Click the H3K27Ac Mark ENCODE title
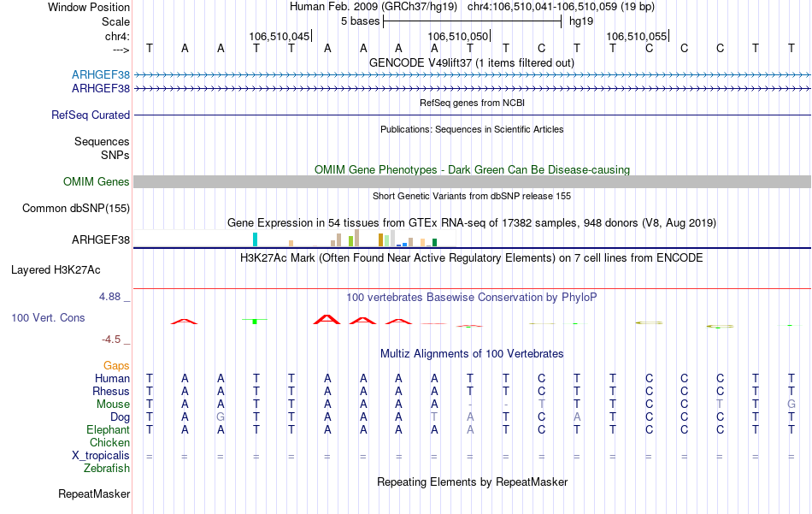812x514 pixels. [x=472, y=258]
